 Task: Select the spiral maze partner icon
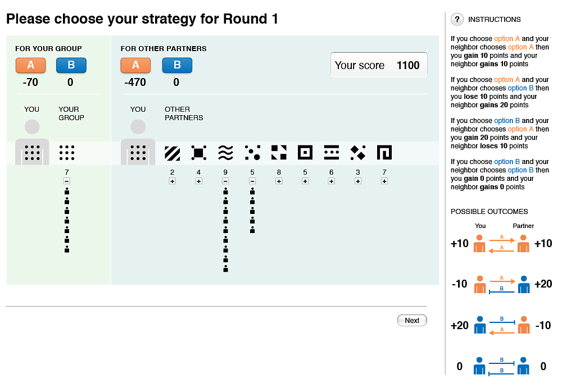[384, 153]
